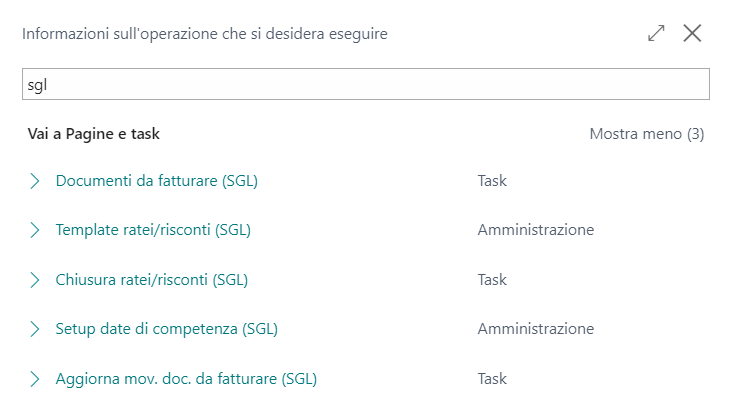Click 'Task' label on Chiusura ratei/risconti row
Screen dimensions: 735x407
pos(492,280)
